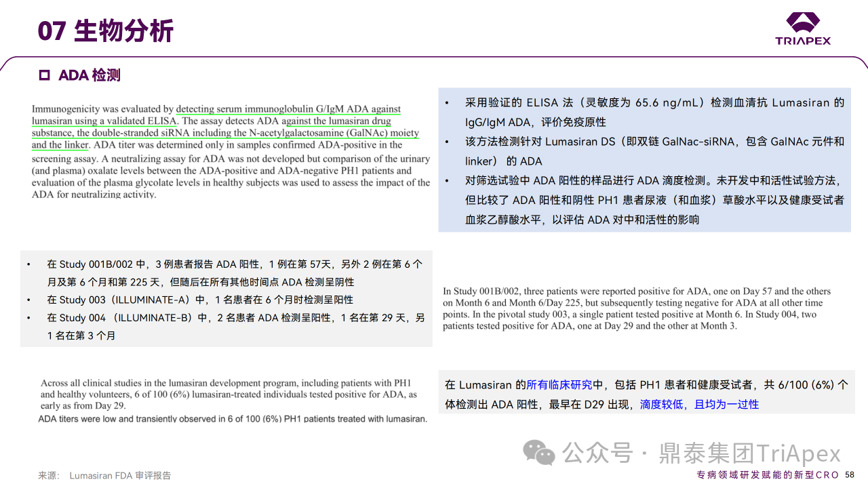Select the slide title 07 生物分析
The height and width of the screenshot is (488, 868).
(106, 31)
